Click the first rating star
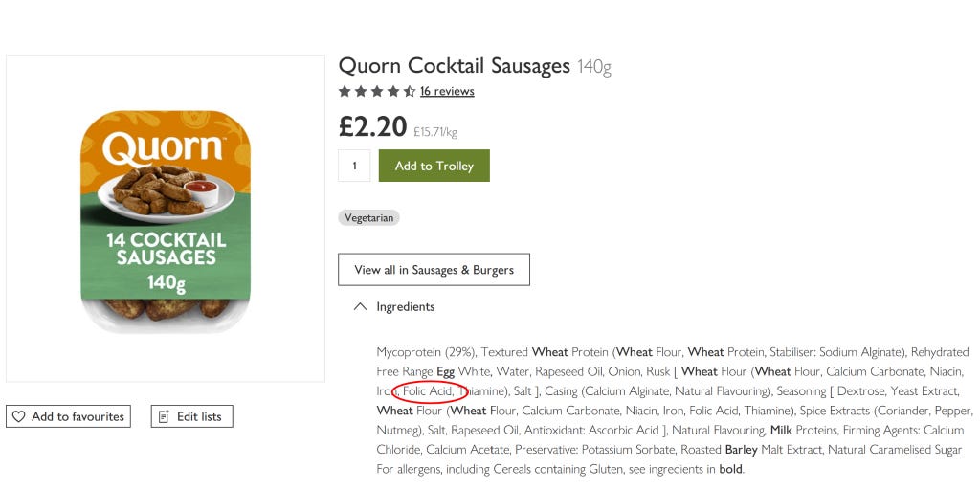Screen dimensions: 980x490 tap(345, 91)
